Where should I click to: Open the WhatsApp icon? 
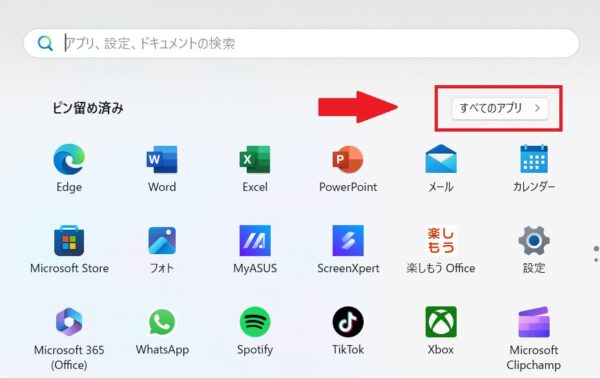162,322
